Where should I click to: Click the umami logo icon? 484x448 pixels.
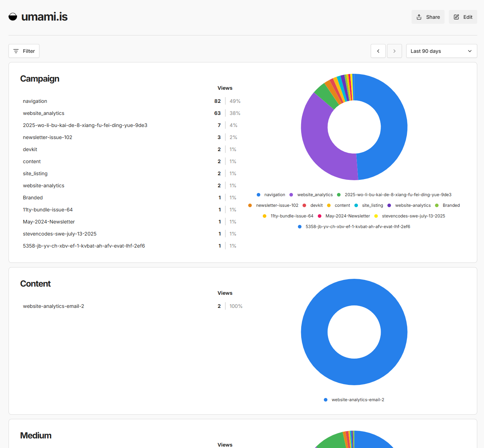tap(13, 17)
